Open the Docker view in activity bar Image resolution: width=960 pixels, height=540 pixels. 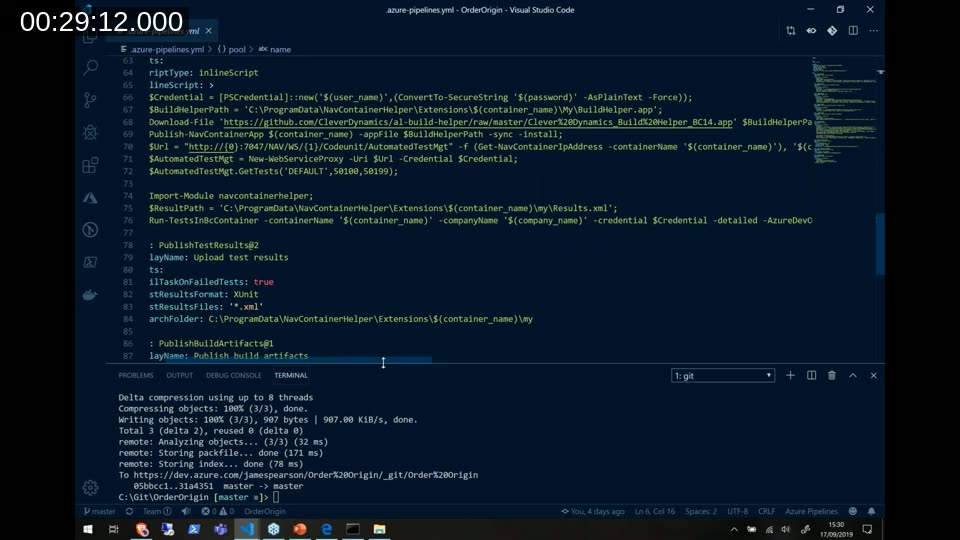click(91, 294)
